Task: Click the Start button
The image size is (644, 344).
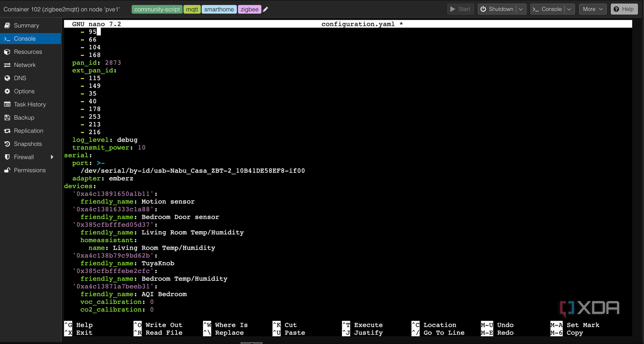Action: pos(460,9)
